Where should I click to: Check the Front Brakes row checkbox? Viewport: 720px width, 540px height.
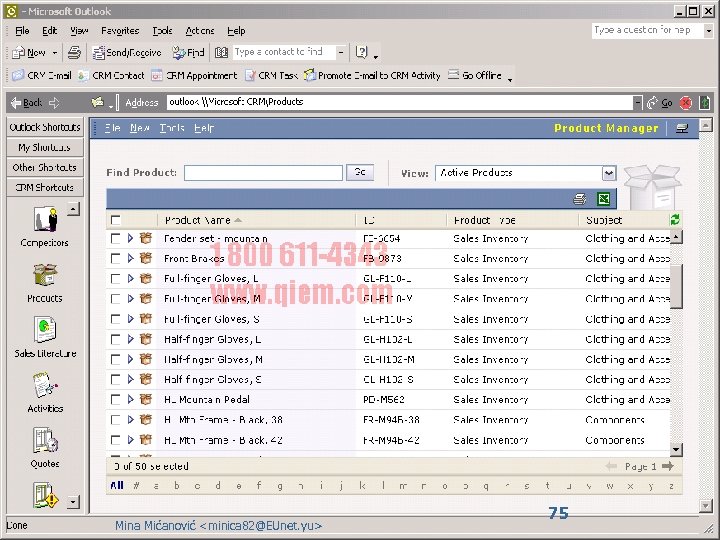coord(116,259)
